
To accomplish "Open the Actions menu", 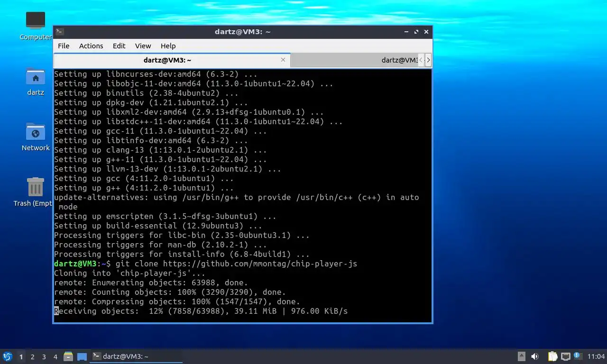I will click(x=91, y=46).
